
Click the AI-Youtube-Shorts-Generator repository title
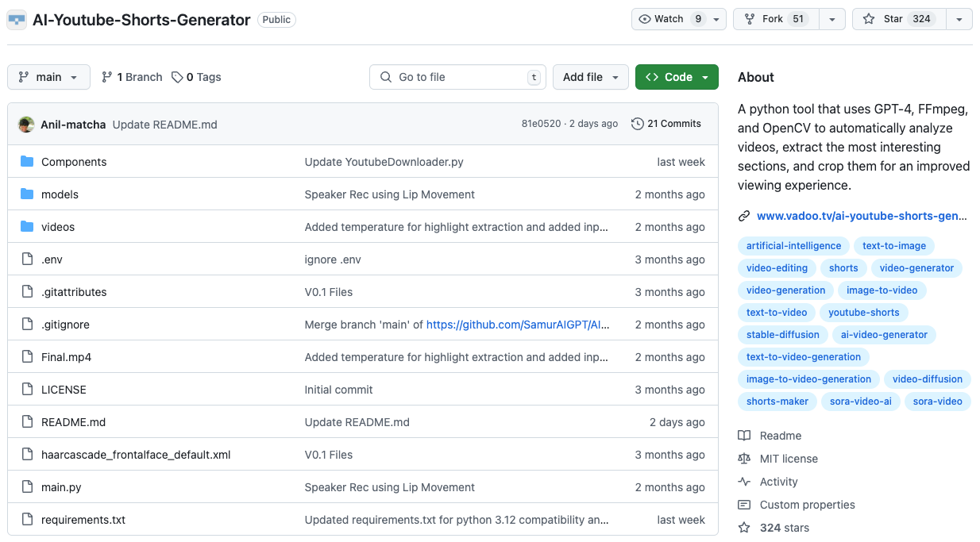(141, 20)
